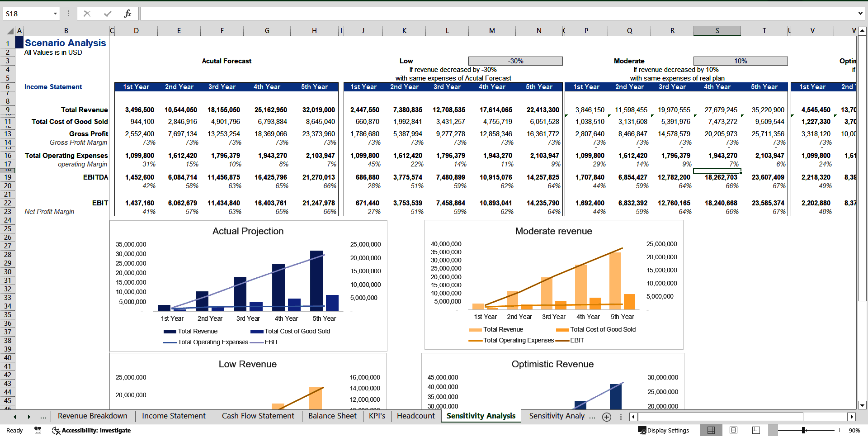Zoom out with minus button

click(773, 430)
